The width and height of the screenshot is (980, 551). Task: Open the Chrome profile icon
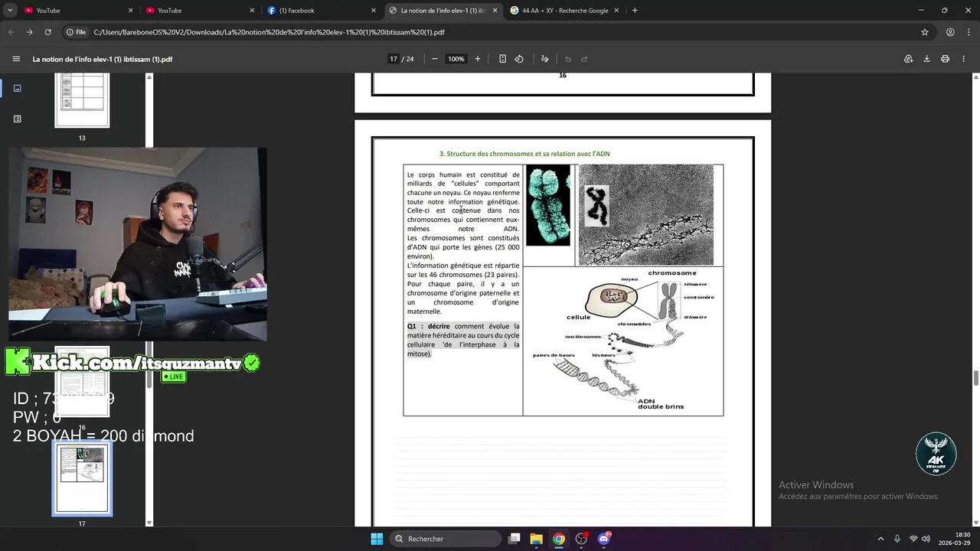[x=950, y=32]
